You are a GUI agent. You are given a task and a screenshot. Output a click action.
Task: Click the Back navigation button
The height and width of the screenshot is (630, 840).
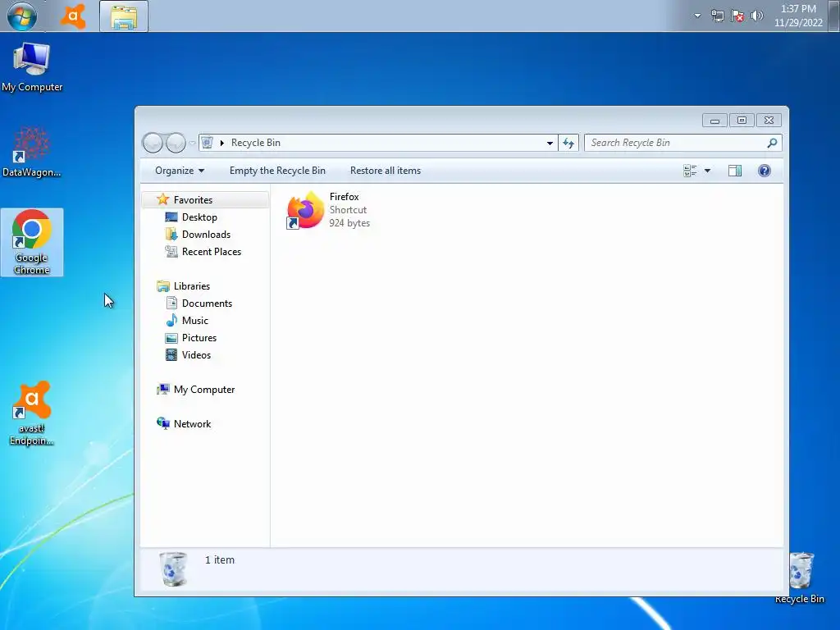click(x=153, y=143)
